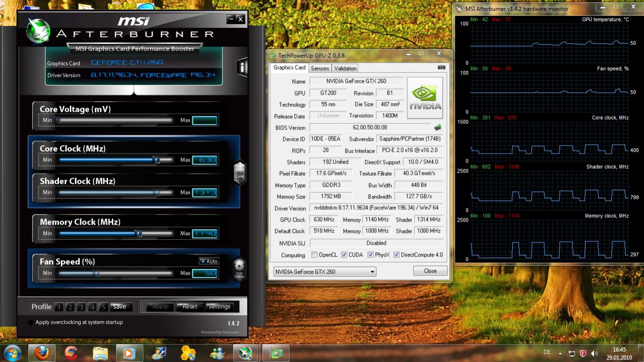Screen dimensions: 644x362
Task: Select profile slot 5
Action: (103, 307)
